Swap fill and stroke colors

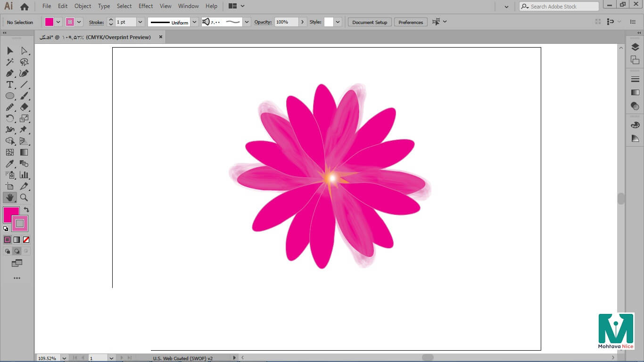[26, 210]
